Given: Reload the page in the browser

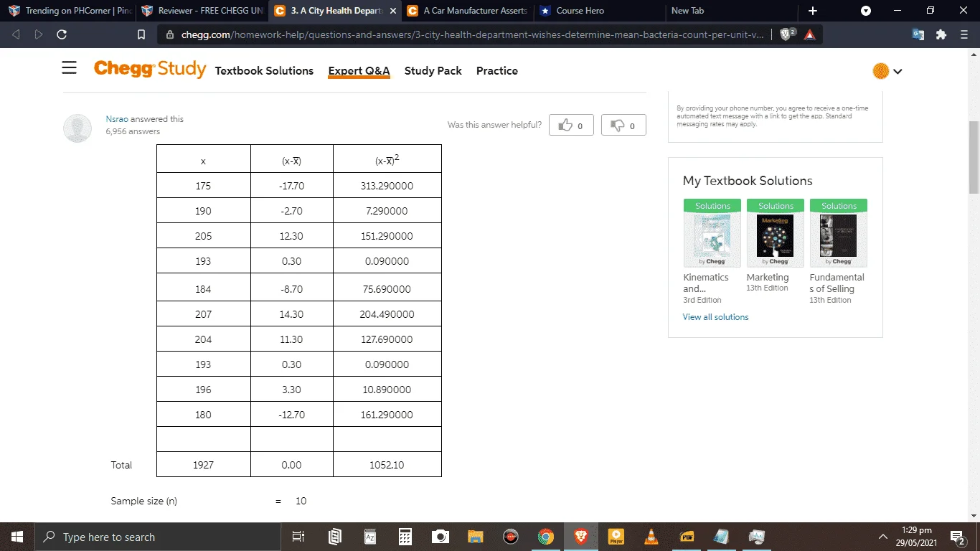Looking at the screenshot, I should pos(62,34).
